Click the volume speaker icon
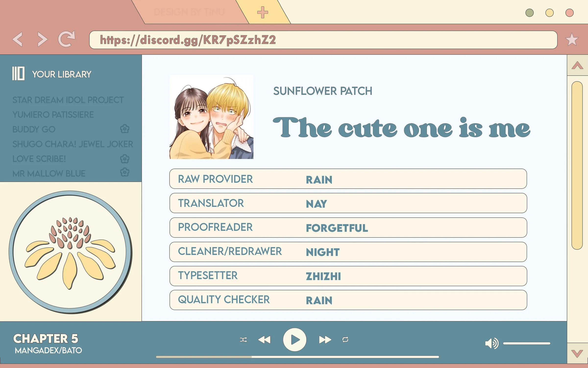The width and height of the screenshot is (588, 368). [491, 343]
